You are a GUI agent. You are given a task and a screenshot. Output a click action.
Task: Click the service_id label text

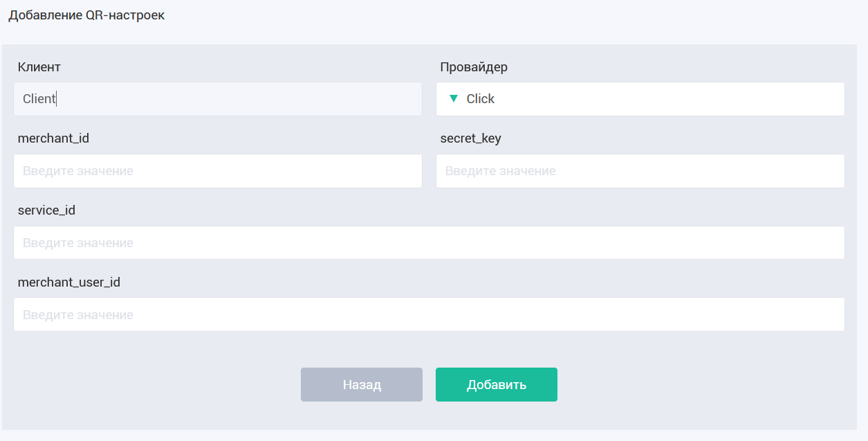(46, 210)
